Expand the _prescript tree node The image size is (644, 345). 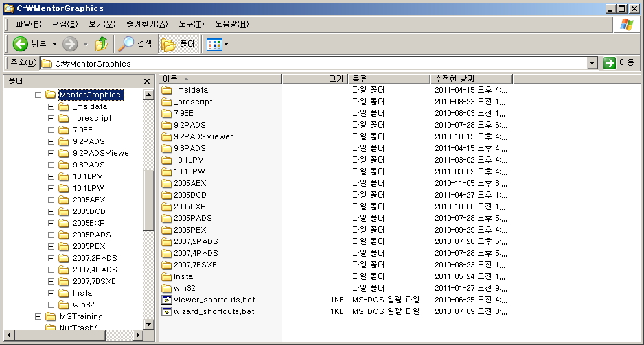(51, 118)
